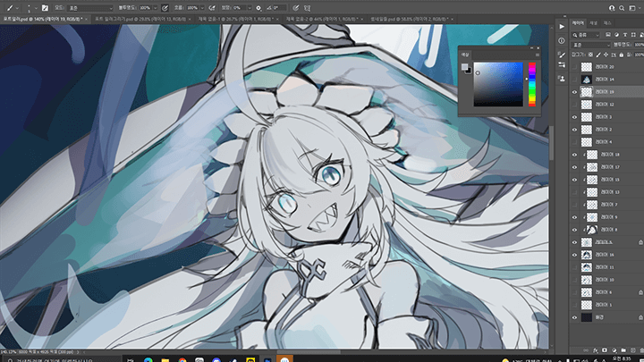Hide layer 레이어 16 eye icon
Screen dimensions: 644x362
(574, 255)
